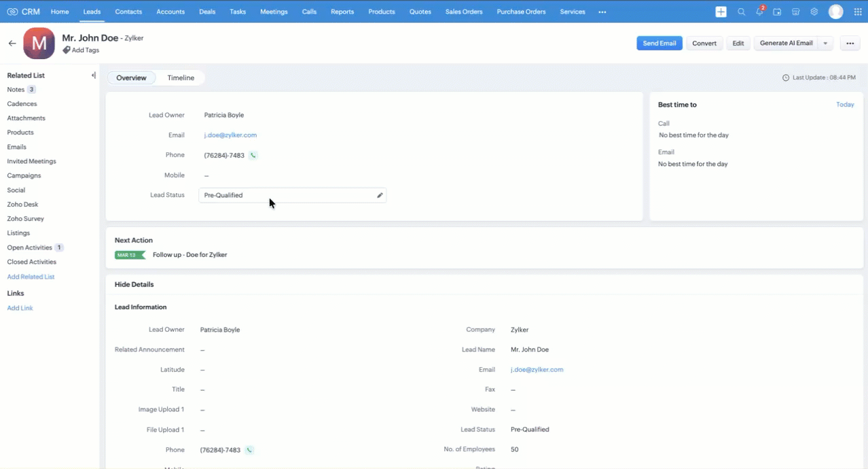This screenshot has width=868, height=469.
Task: Open Follow up - Doe for Zylker
Action: click(x=189, y=255)
